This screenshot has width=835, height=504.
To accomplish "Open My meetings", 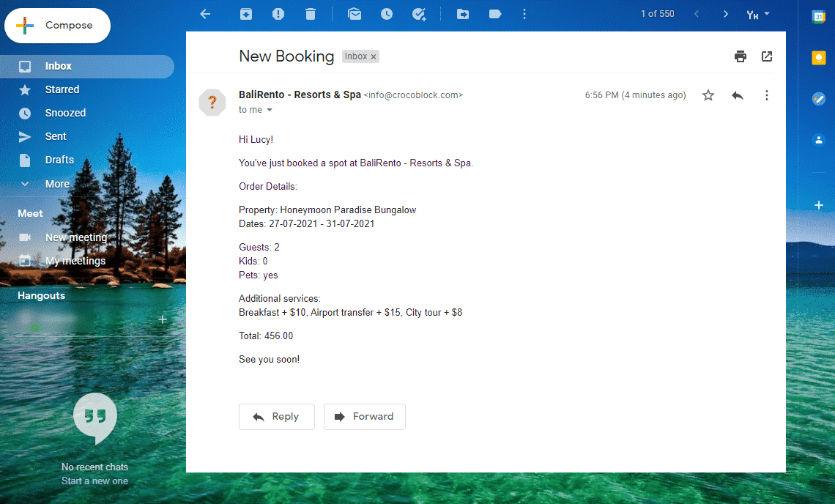I will pos(75,261).
